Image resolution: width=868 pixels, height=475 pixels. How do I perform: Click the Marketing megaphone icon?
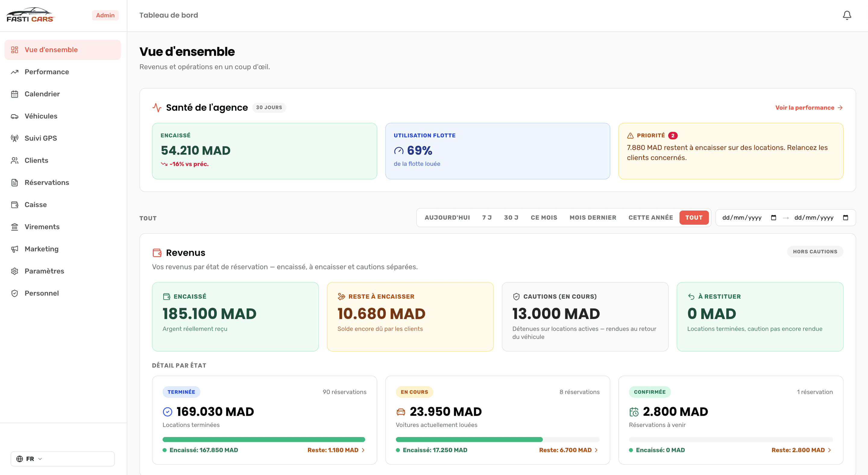coord(14,249)
